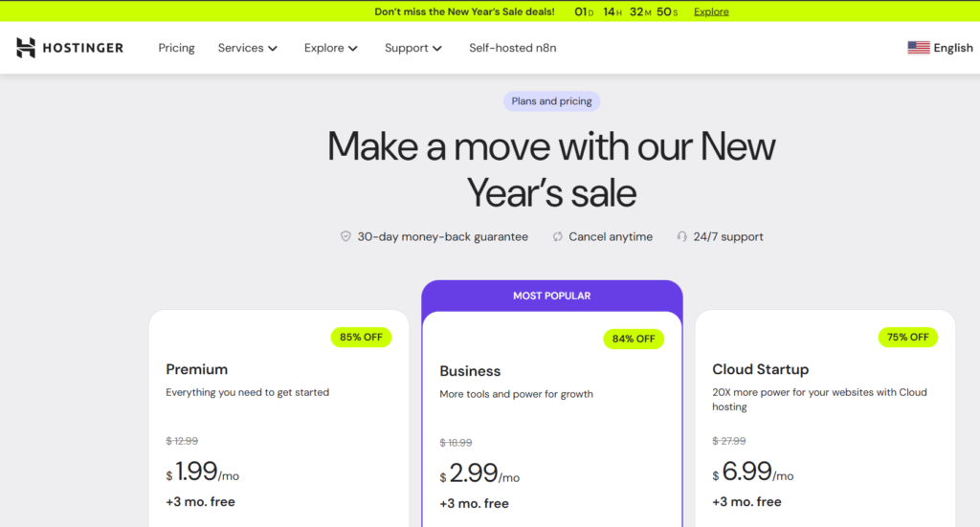The width and height of the screenshot is (980, 527).
Task: Follow the Explore link in the sale banner
Action: click(711, 11)
